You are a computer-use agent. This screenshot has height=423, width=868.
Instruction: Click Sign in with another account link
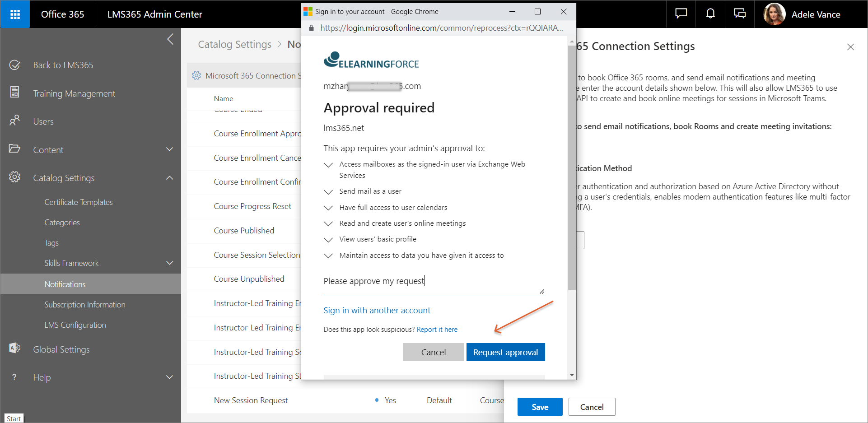[x=377, y=310]
